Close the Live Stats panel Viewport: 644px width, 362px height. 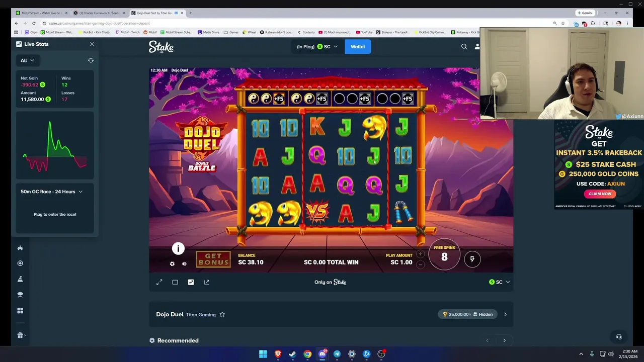[92, 44]
